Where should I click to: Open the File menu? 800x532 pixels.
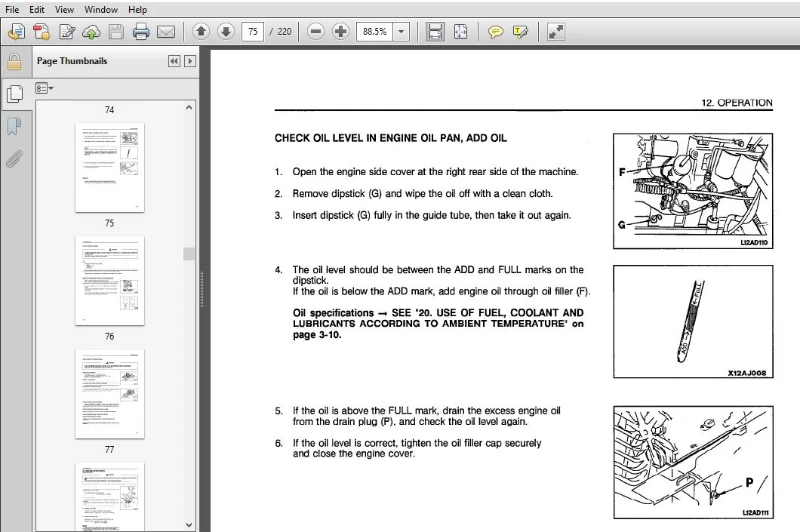12,10
